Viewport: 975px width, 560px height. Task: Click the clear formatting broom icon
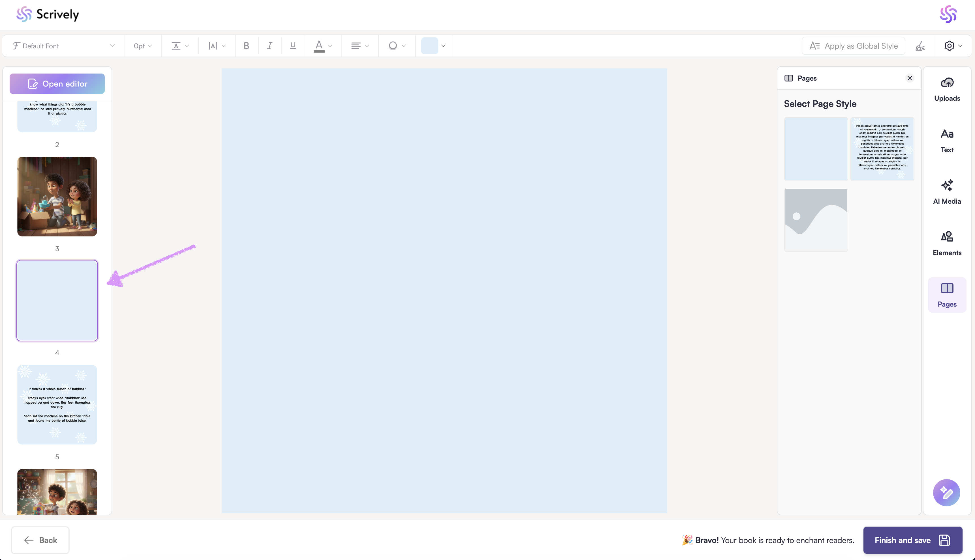point(920,46)
